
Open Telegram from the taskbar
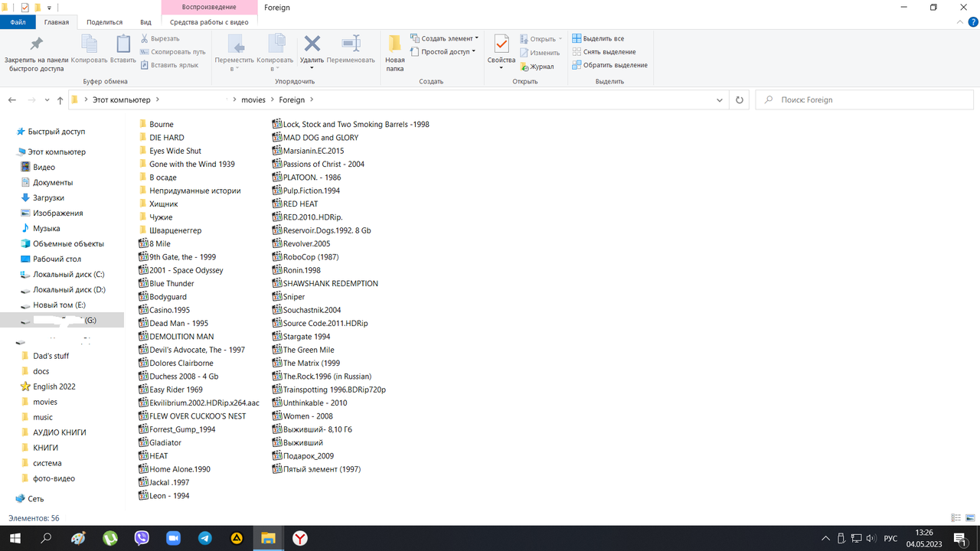pyautogui.click(x=205, y=538)
